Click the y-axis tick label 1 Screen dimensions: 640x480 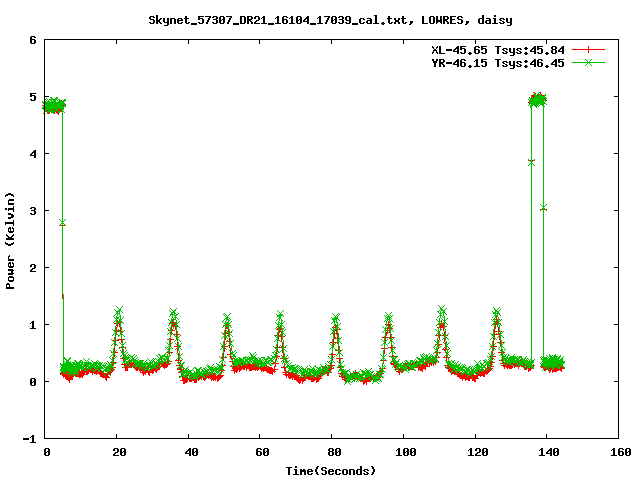point(33,325)
